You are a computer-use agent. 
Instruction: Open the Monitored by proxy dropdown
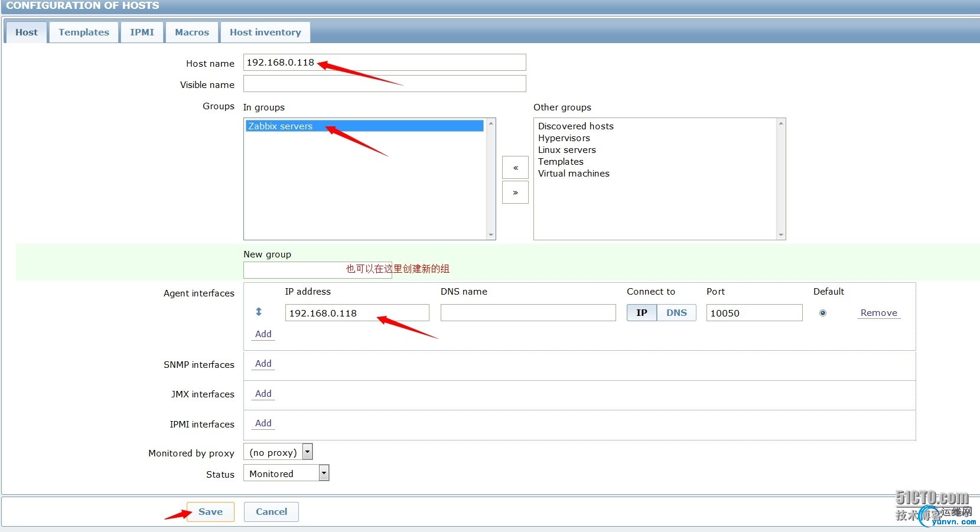[278, 452]
